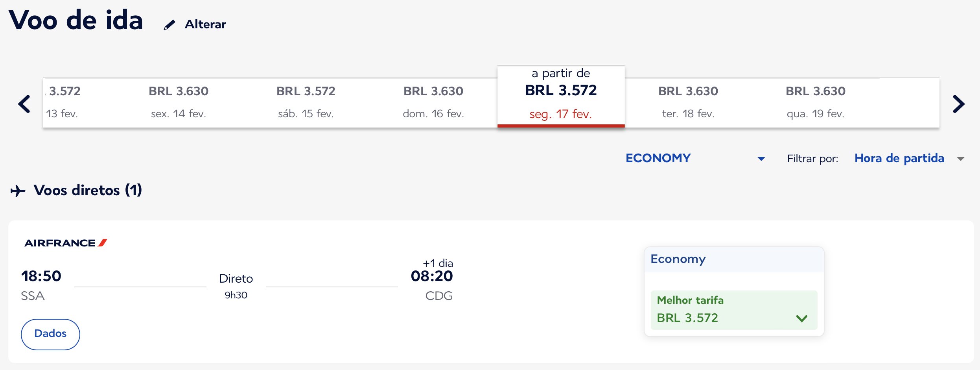Click the ECONOMY dropdown arrow
980x370 pixels.
761,159
